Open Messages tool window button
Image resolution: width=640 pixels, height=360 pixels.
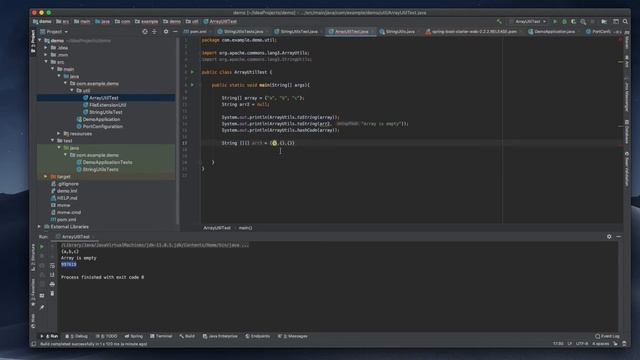tap(293, 336)
